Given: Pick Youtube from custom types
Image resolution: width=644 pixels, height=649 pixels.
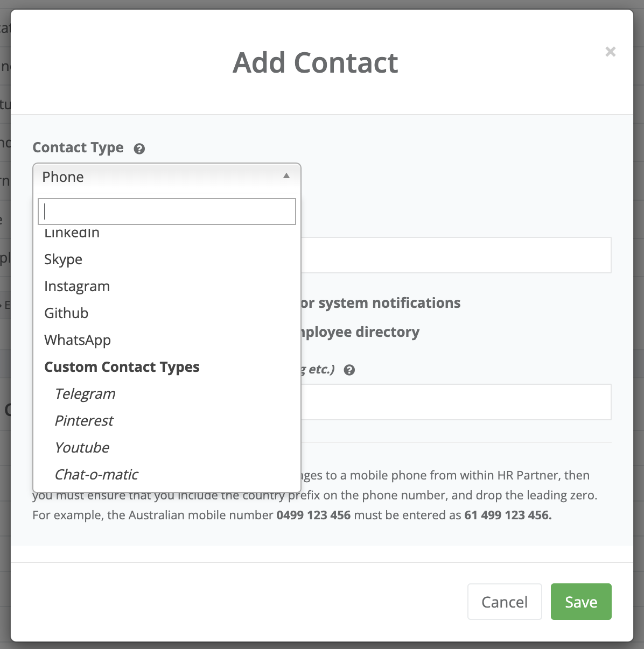Looking at the screenshot, I should click(x=82, y=448).
